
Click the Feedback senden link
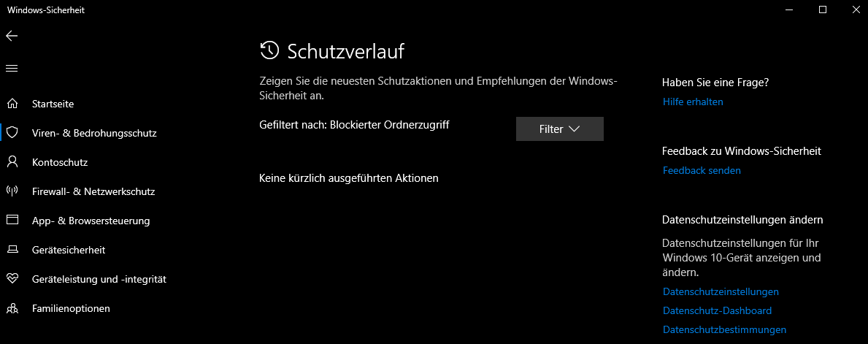point(702,171)
